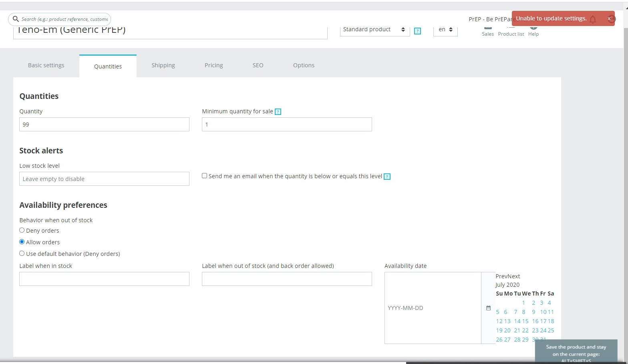This screenshot has height=364, width=628.
Task: Show help for the email alert option
Action: 387,177
